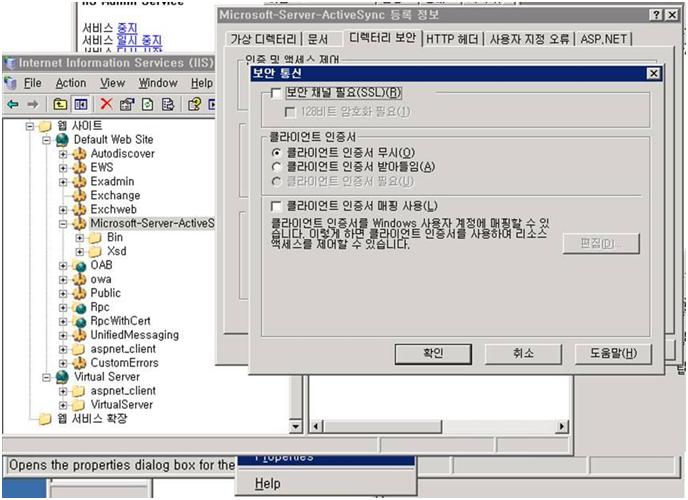The width and height of the screenshot is (688, 500).
Task: Switch to the 사용자 지정 오류 tab
Action: click(x=529, y=39)
